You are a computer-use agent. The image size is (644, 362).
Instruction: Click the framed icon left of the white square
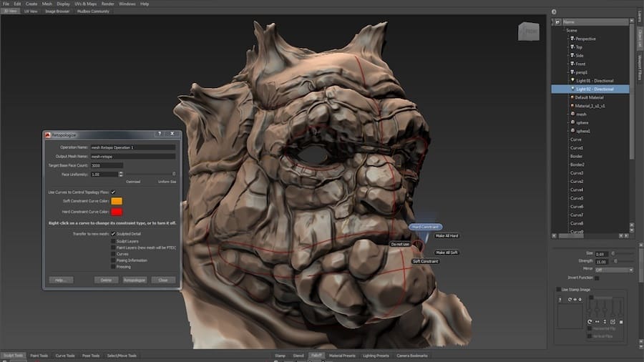(x=613, y=322)
